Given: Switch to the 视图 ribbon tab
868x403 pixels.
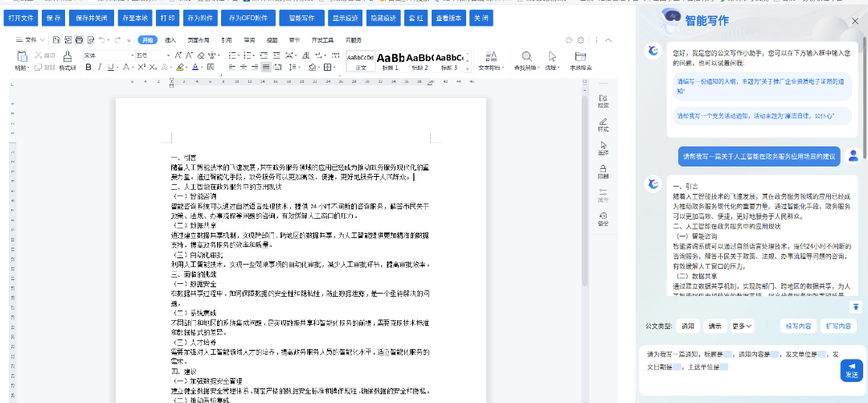Looking at the screenshot, I should 272,40.
